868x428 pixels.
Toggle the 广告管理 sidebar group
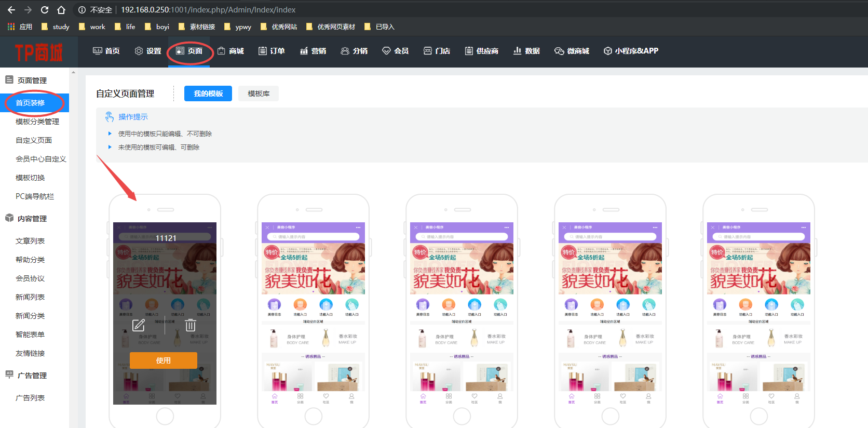(x=32, y=376)
